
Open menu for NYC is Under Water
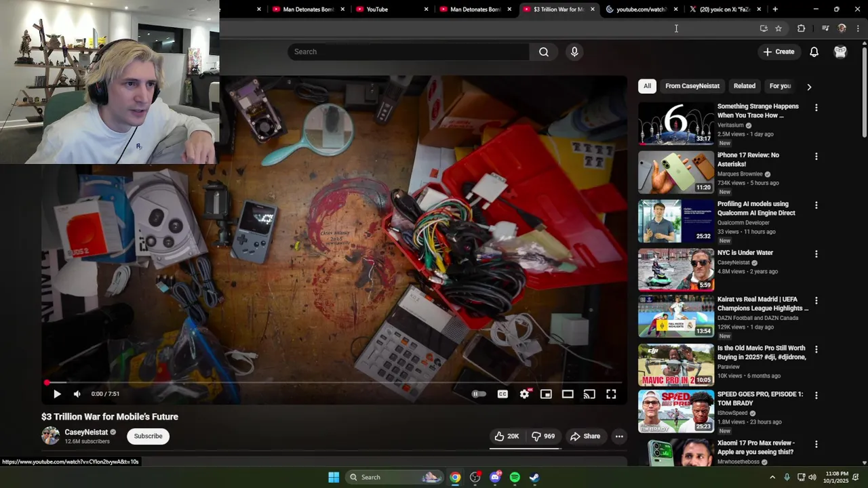point(816,254)
